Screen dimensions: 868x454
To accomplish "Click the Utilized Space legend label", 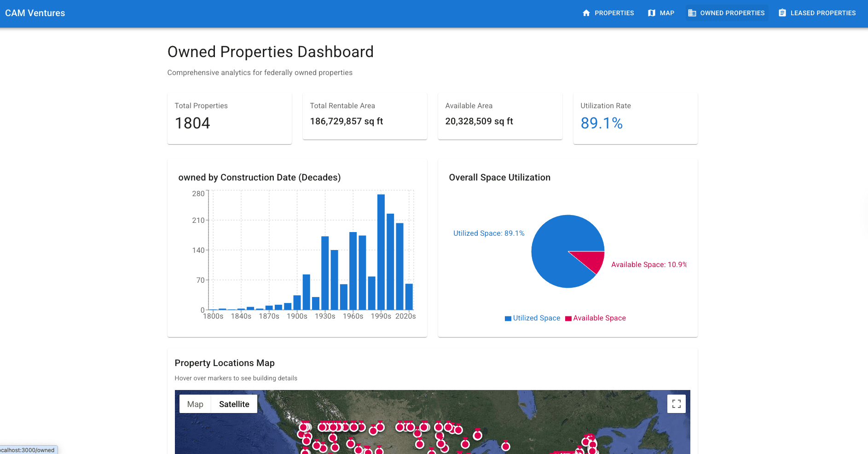I will click(536, 318).
